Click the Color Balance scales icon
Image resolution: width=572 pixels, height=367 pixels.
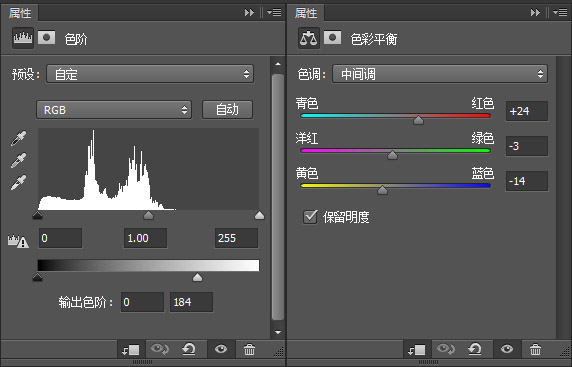coord(309,38)
